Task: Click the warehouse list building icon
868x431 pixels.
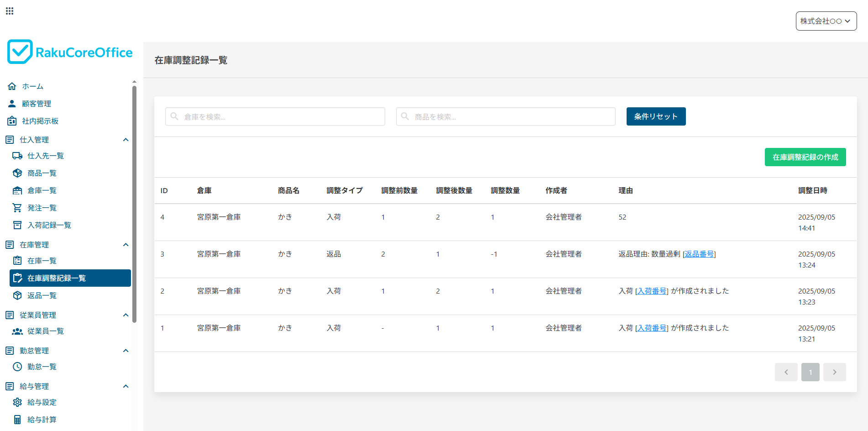Action: coord(17,190)
